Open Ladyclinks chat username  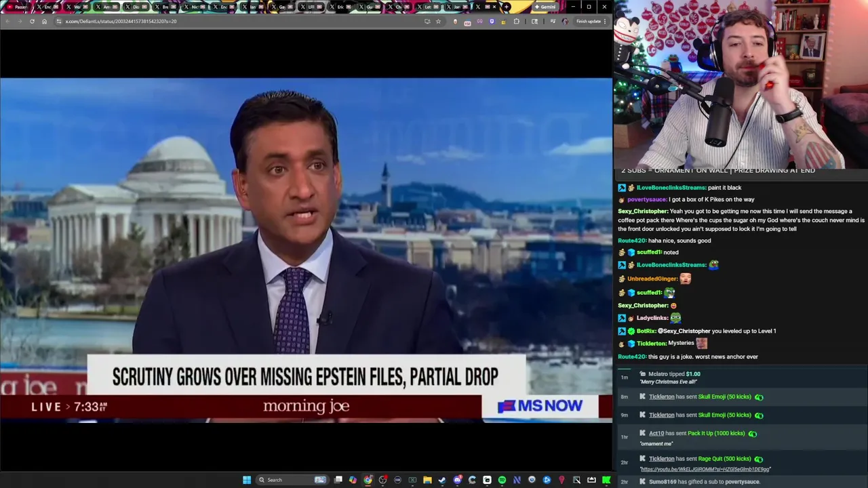click(x=652, y=318)
